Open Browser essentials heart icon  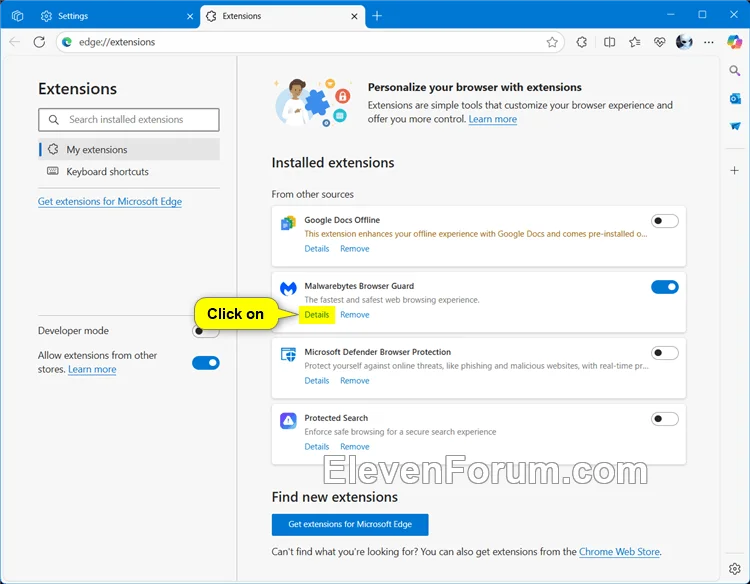coord(660,42)
